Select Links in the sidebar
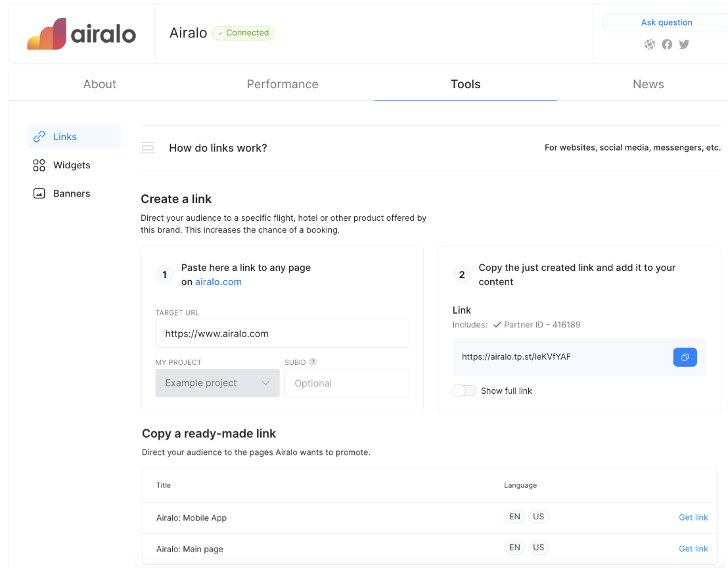 click(x=74, y=137)
